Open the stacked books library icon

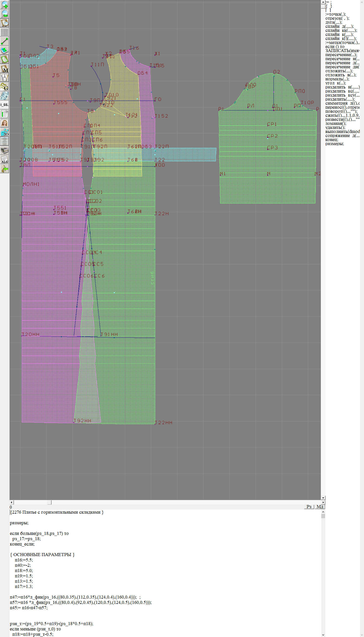coord(5,151)
